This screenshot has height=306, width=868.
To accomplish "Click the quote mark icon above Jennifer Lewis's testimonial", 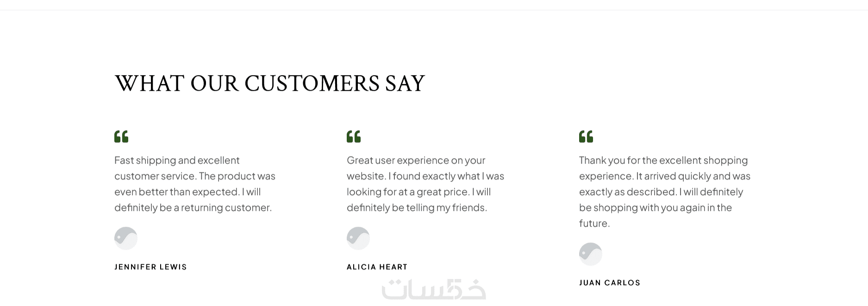I will 121,136.
